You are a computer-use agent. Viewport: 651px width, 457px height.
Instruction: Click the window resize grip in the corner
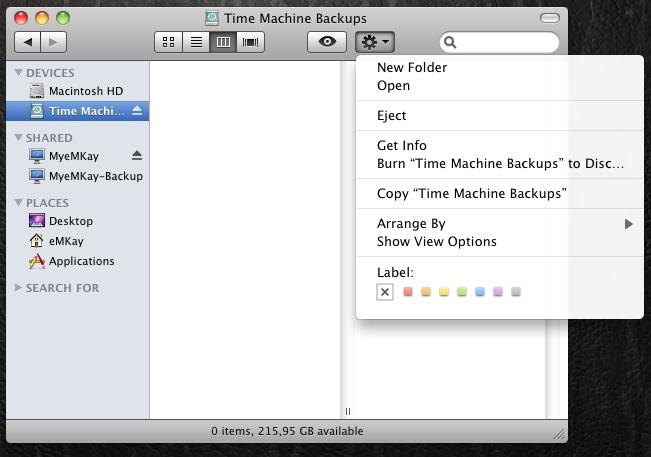tap(560, 434)
